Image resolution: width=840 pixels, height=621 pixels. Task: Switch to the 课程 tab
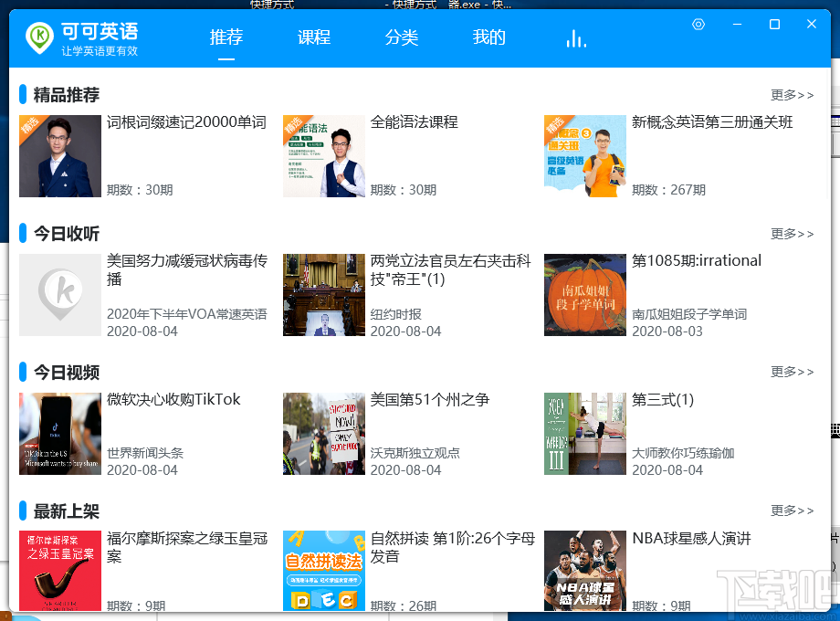tap(313, 38)
